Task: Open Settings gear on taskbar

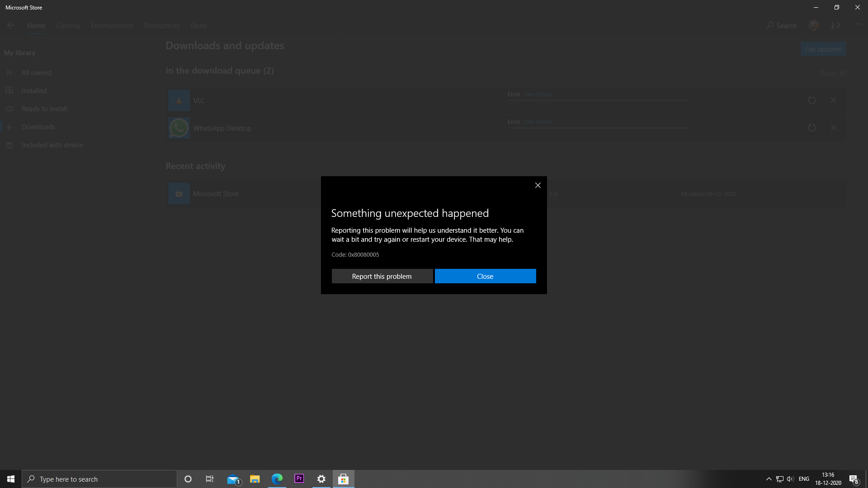Action: [321, 479]
